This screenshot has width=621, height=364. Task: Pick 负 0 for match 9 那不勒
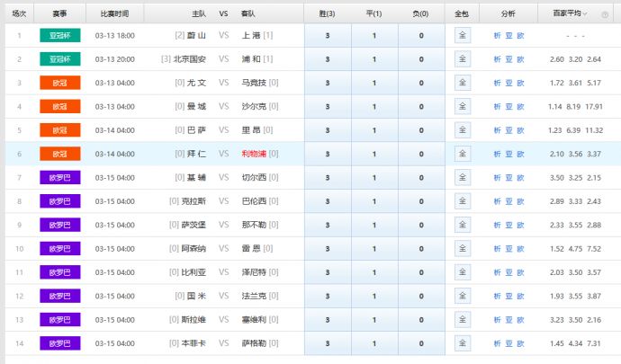coord(421,225)
